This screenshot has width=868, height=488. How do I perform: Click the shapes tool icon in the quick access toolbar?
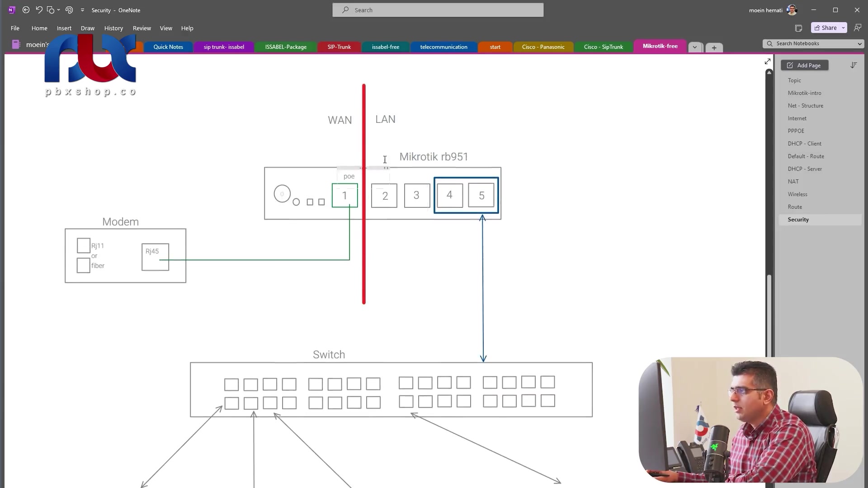(x=51, y=10)
